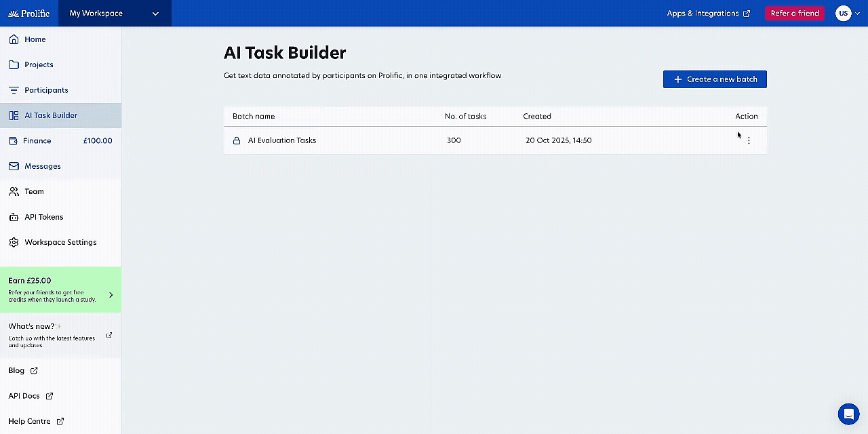Click the Home house icon in sidebar
Viewport: 868px width, 434px height.
click(x=14, y=39)
